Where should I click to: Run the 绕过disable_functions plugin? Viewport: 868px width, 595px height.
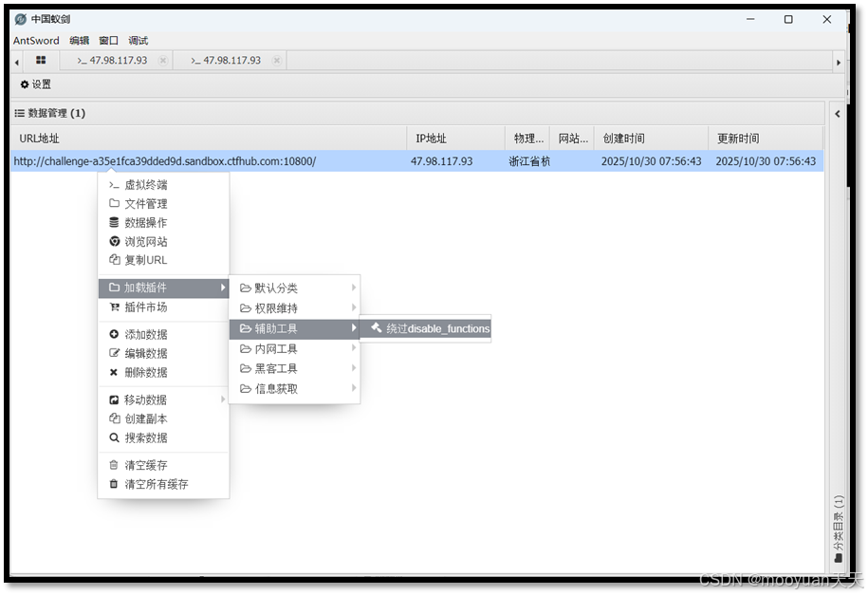coord(425,328)
